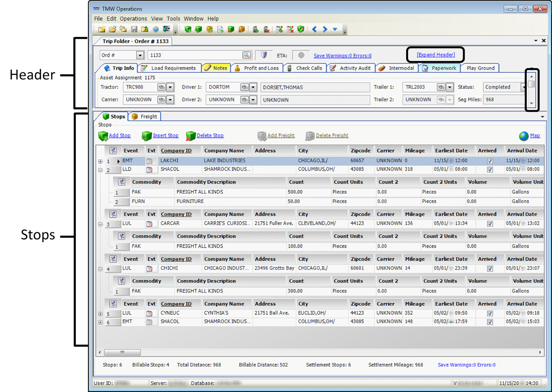Click the Add Stop link

click(120, 136)
